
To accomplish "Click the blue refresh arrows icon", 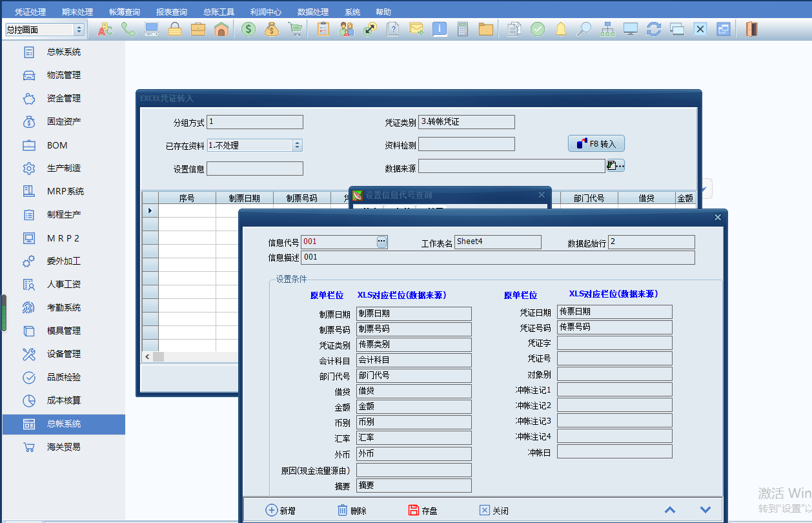I will coord(654,29).
